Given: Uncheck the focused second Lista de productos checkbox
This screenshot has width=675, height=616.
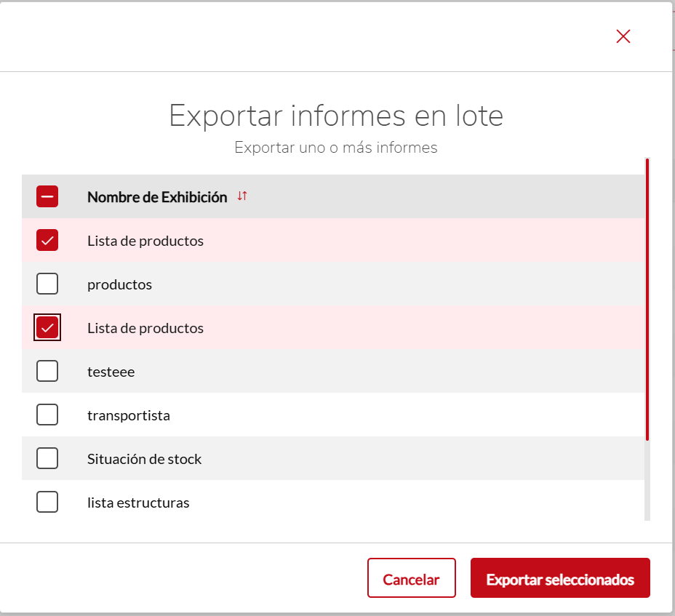Looking at the screenshot, I should coord(47,327).
